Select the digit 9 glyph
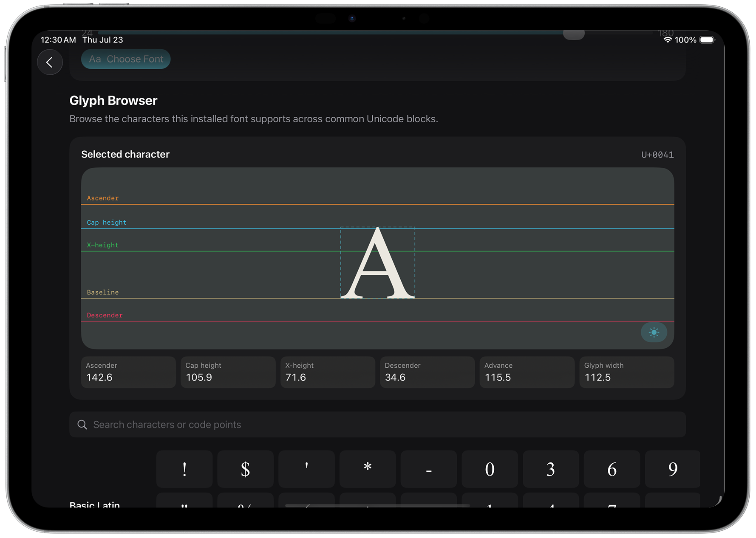 pos(673,469)
